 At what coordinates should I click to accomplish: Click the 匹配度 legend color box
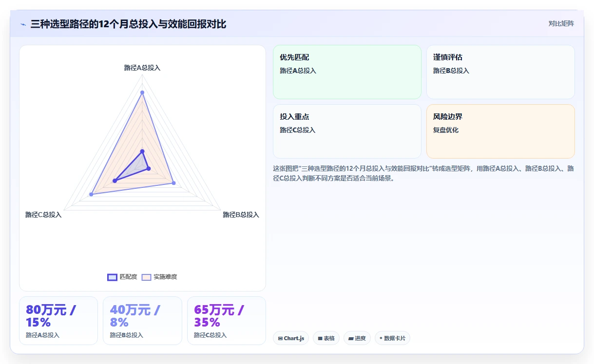pos(112,277)
